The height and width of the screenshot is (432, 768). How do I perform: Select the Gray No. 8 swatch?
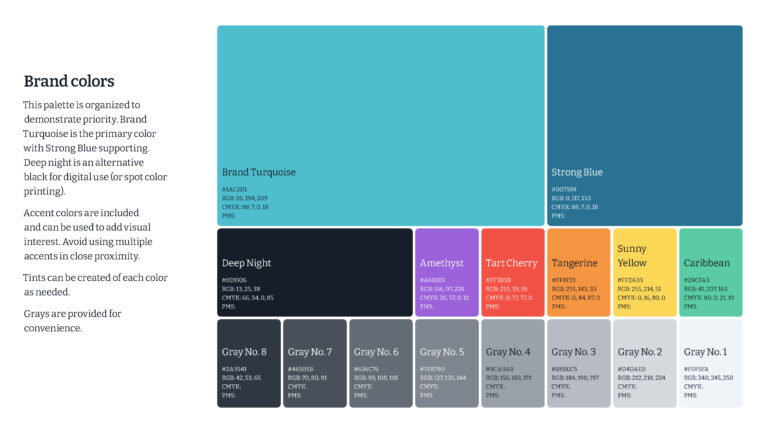[x=249, y=363]
